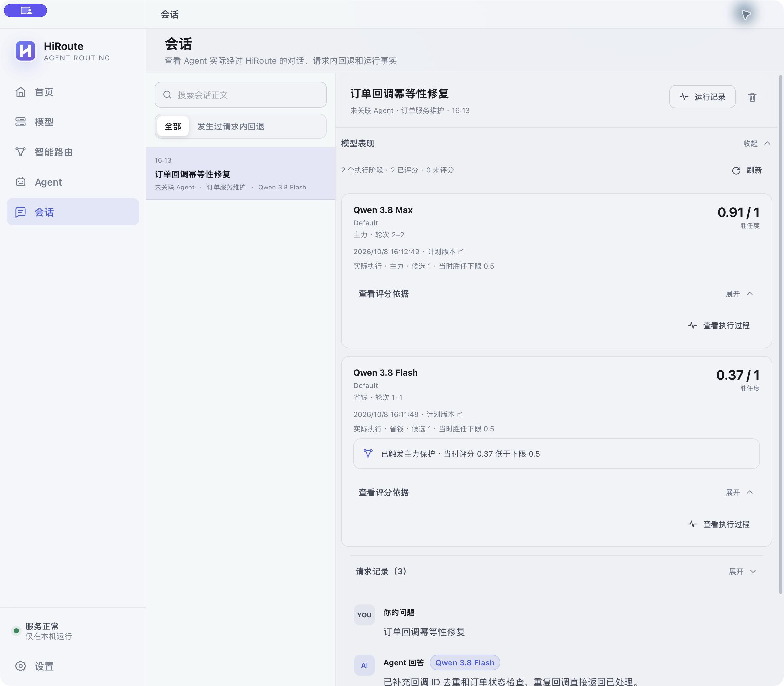Click the cursor pointer icon at top right
This screenshot has width=784, height=686.
(746, 15)
